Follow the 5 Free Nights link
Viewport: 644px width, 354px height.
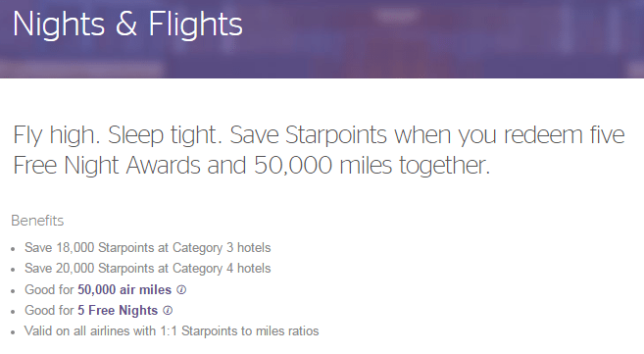(x=118, y=311)
